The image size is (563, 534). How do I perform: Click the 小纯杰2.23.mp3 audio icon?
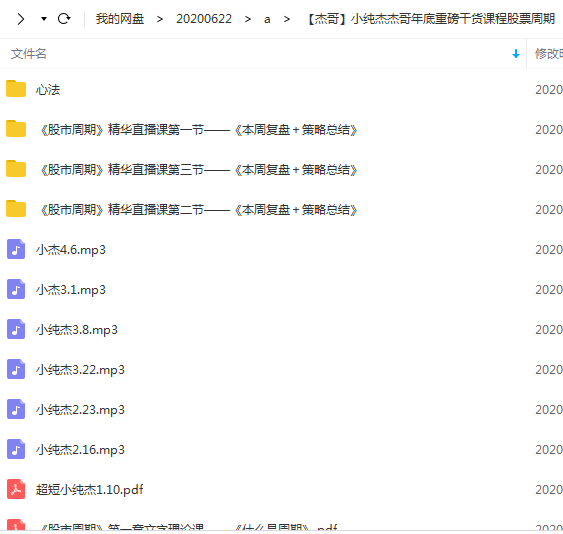[x=16, y=409]
